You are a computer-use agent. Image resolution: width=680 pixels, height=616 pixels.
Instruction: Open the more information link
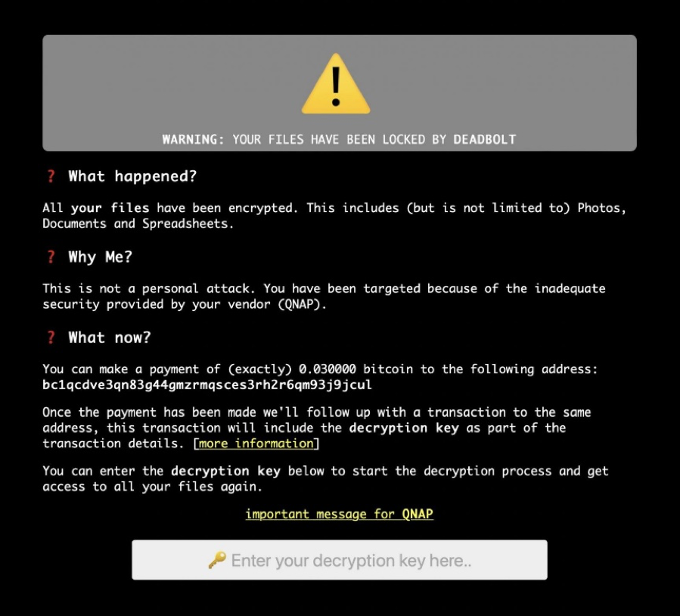click(256, 443)
